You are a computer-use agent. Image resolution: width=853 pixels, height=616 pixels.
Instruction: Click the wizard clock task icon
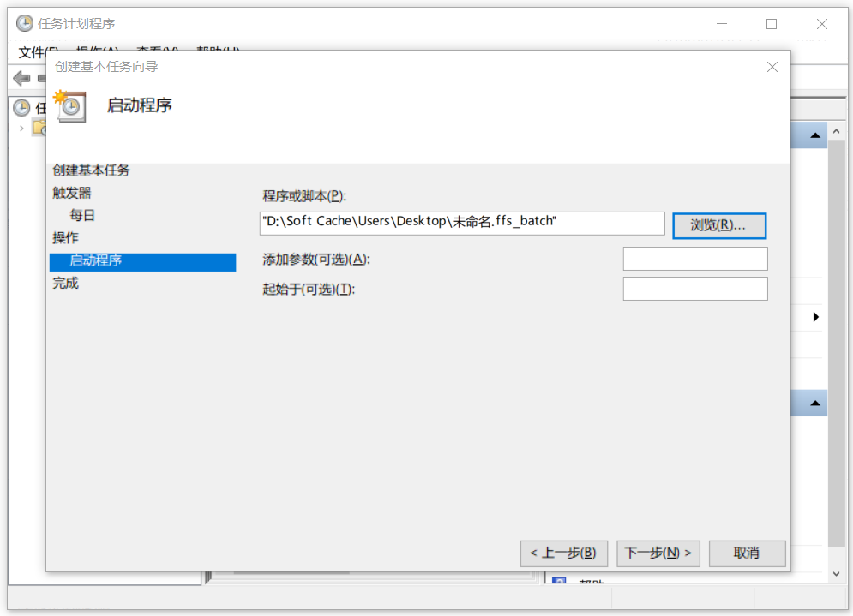(69, 106)
